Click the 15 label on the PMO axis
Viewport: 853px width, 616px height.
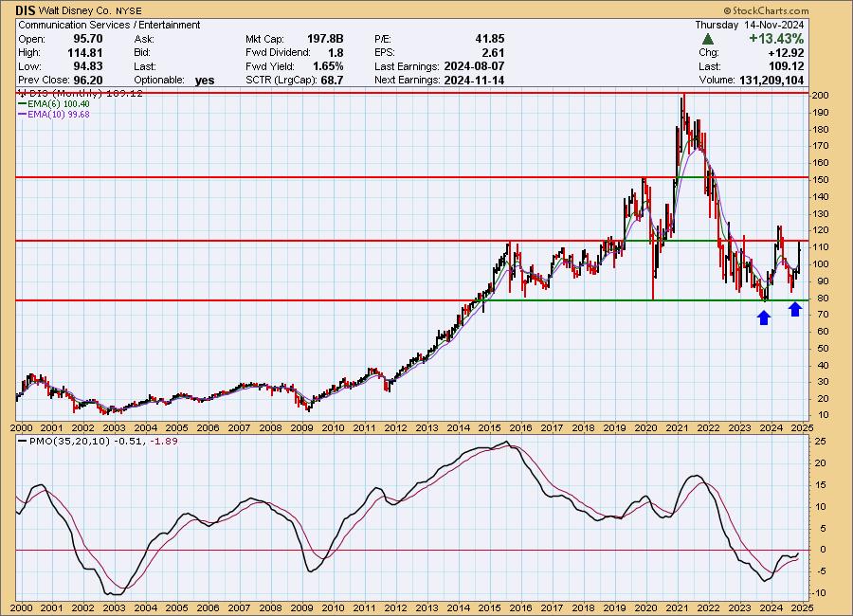pos(821,485)
